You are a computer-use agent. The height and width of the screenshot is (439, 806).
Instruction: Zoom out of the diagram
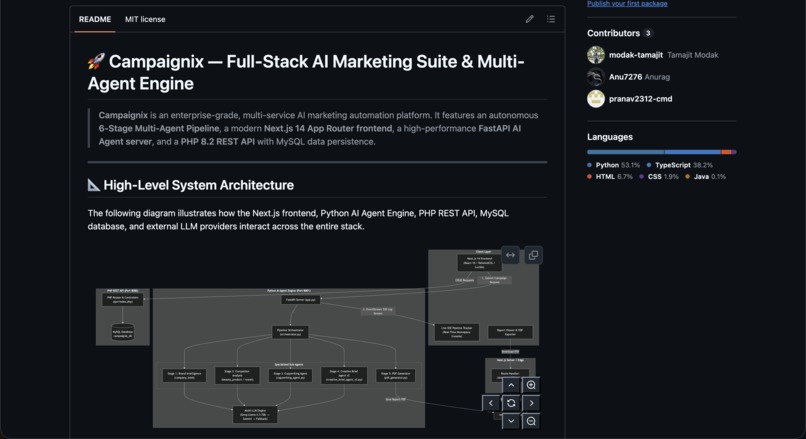click(x=531, y=421)
